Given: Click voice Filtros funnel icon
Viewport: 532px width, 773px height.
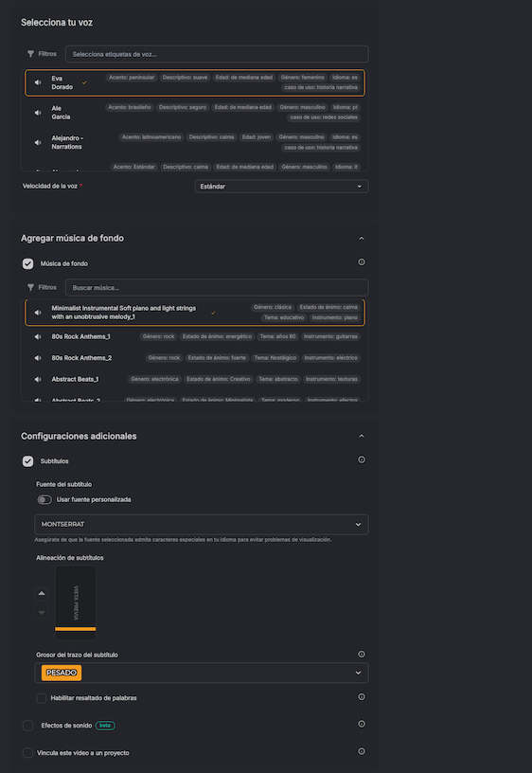Looking at the screenshot, I should [30, 54].
